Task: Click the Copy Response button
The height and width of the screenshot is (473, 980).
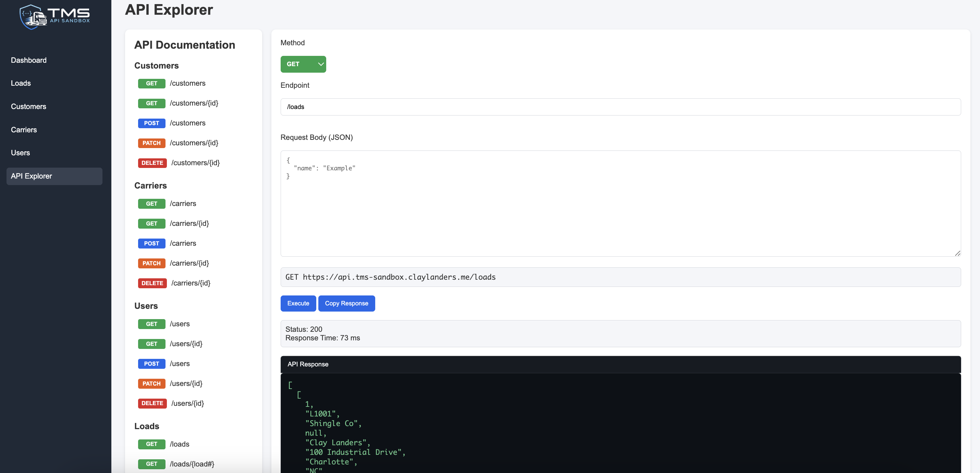Action: [x=346, y=303]
